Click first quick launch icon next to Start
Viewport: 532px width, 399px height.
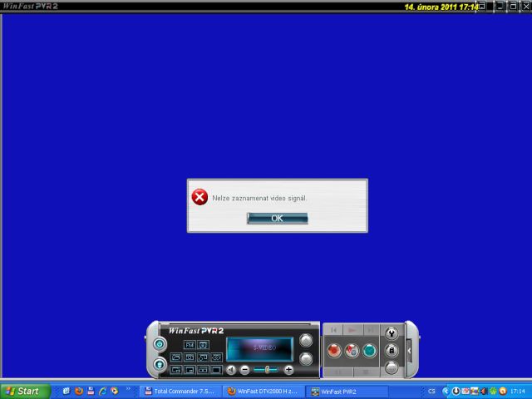click(x=66, y=392)
